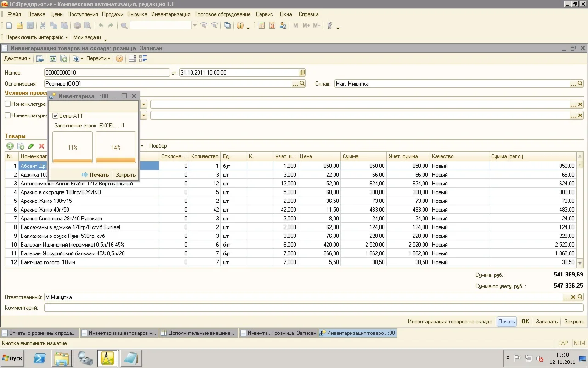The height and width of the screenshot is (368, 588).
Task: Open the Инвентаризация menu
Action: point(170,14)
